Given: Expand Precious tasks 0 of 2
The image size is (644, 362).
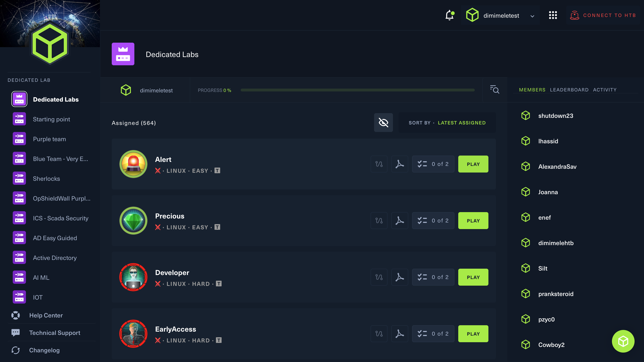Looking at the screenshot, I should [x=433, y=221].
